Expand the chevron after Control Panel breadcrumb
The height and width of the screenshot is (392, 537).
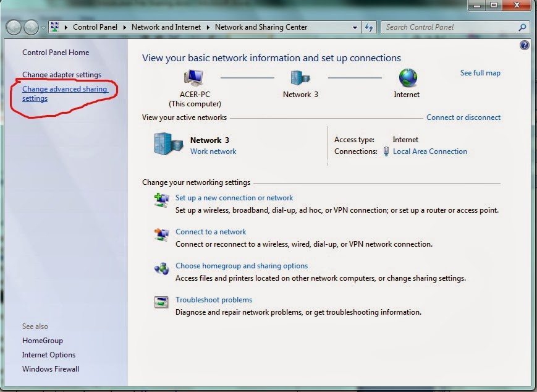point(124,27)
